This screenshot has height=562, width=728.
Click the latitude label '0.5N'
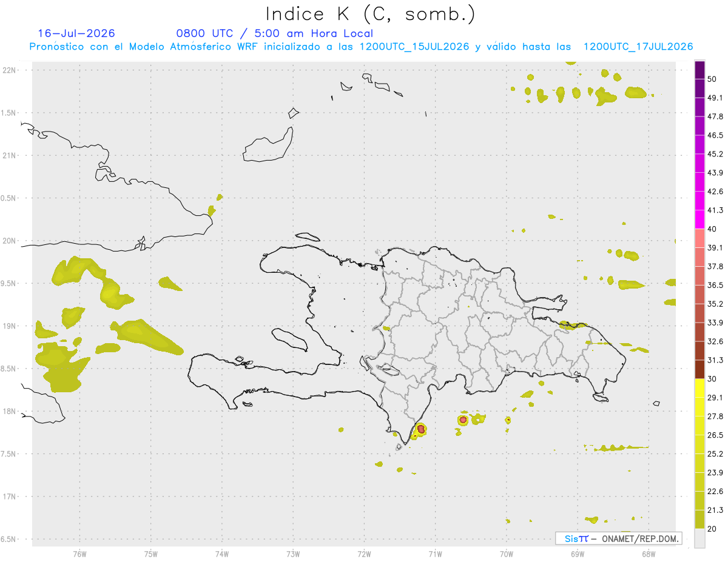pos(8,198)
